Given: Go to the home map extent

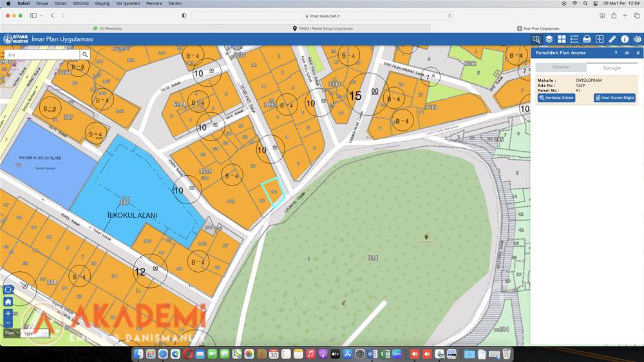Looking at the screenshot, I should (8, 301).
